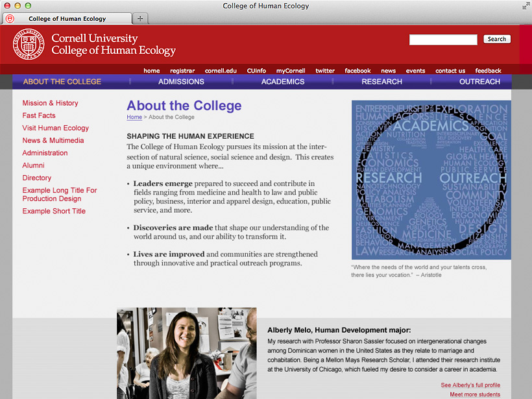Screen dimensions: 532x399
Task: Open the home link in top navigation
Action: [x=151, y=71]
